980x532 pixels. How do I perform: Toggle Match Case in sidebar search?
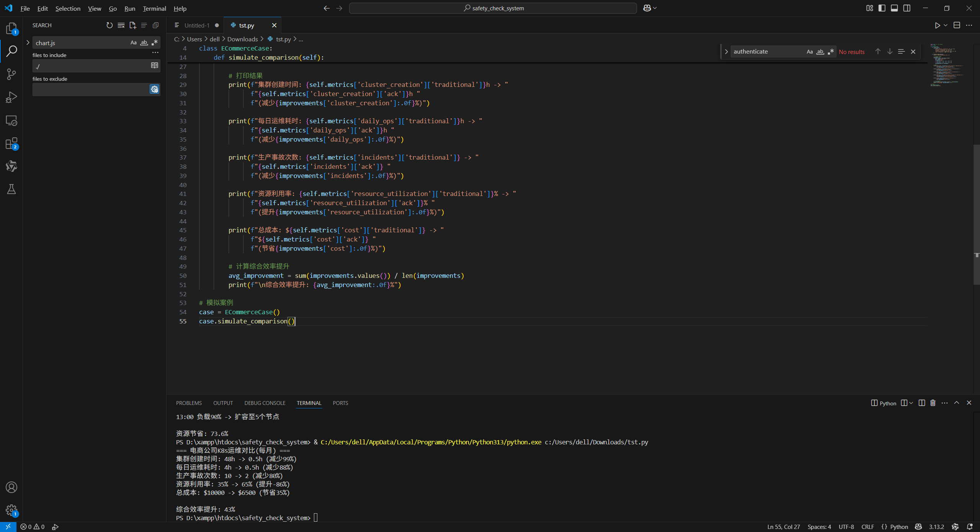[x=133, y=42]
